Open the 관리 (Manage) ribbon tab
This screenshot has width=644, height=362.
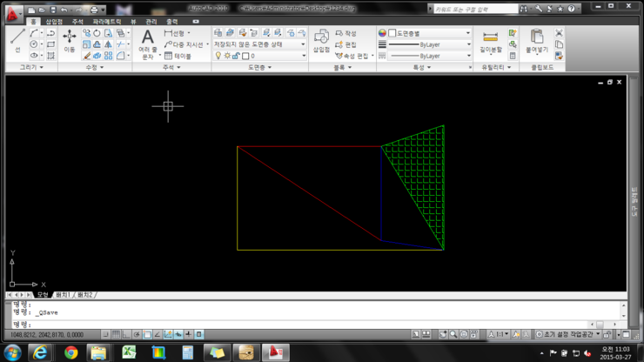pos(151,22)
